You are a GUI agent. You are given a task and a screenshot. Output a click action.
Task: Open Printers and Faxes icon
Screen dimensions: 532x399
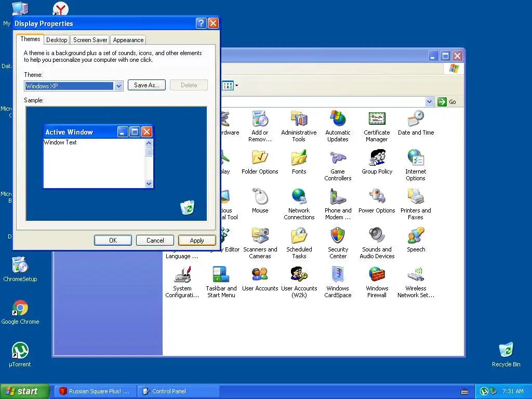(416, 197)
